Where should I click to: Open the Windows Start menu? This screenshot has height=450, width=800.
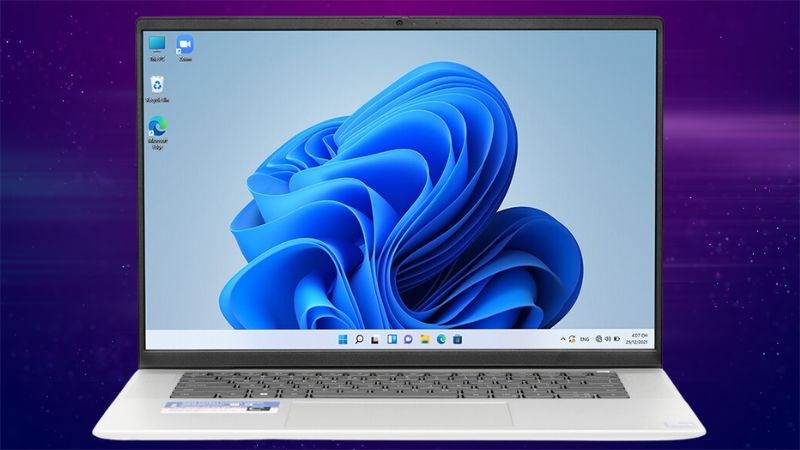(343, 339)
